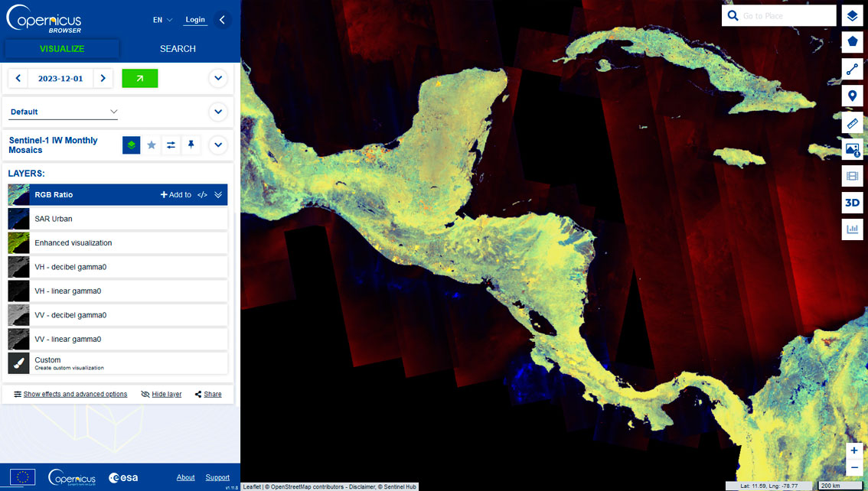This screenshot has height=491, width=868.
Task: Click the green layers icon beside Sentinel-1 mosaics
Action: (131, 145)
